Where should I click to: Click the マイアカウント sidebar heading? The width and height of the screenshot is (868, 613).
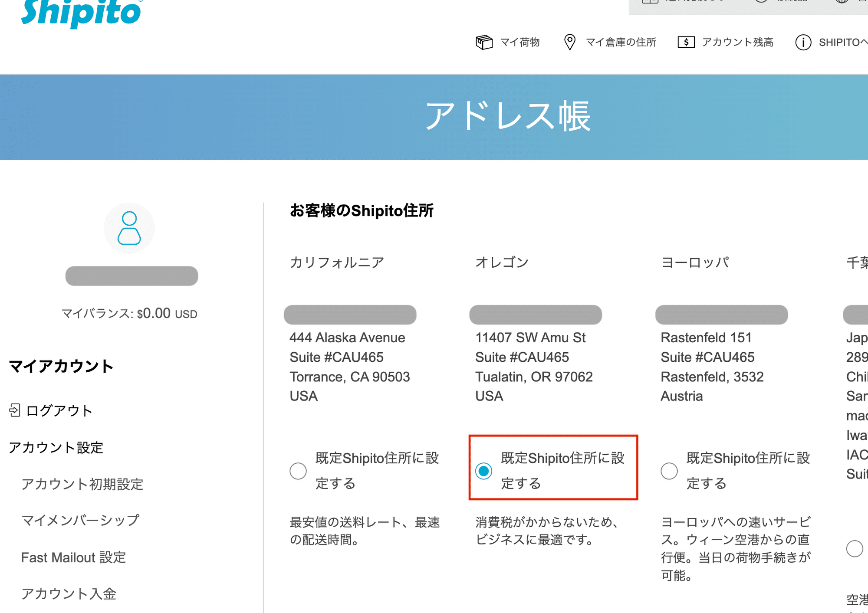(61, 366)
